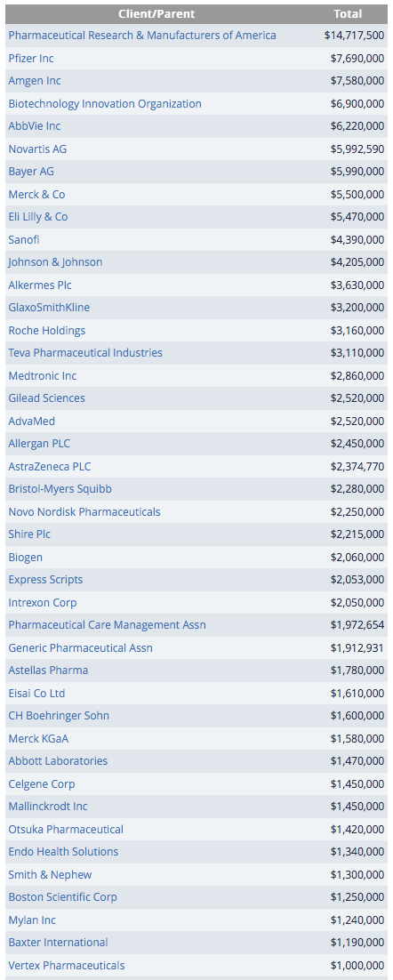Viewport: 393px width, 980px height.
Task: Select Johnson & Johnson link
Action: click(55, 262)
